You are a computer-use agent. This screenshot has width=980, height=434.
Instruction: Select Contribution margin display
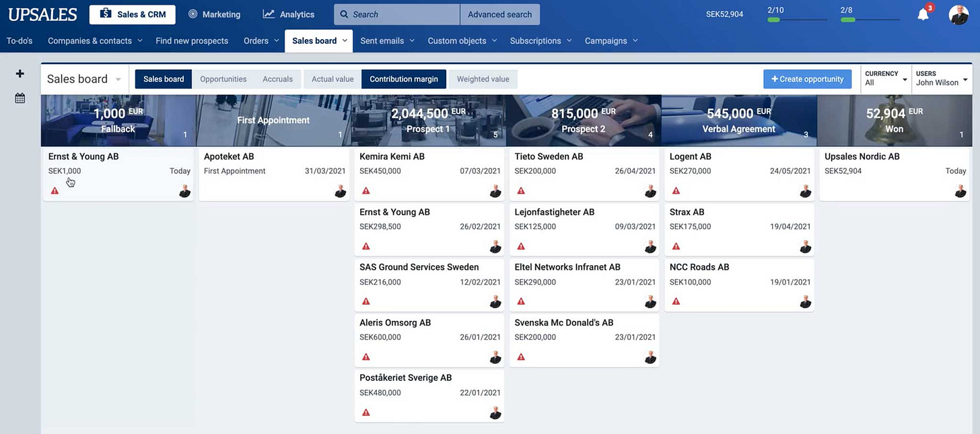pos(404,79)
